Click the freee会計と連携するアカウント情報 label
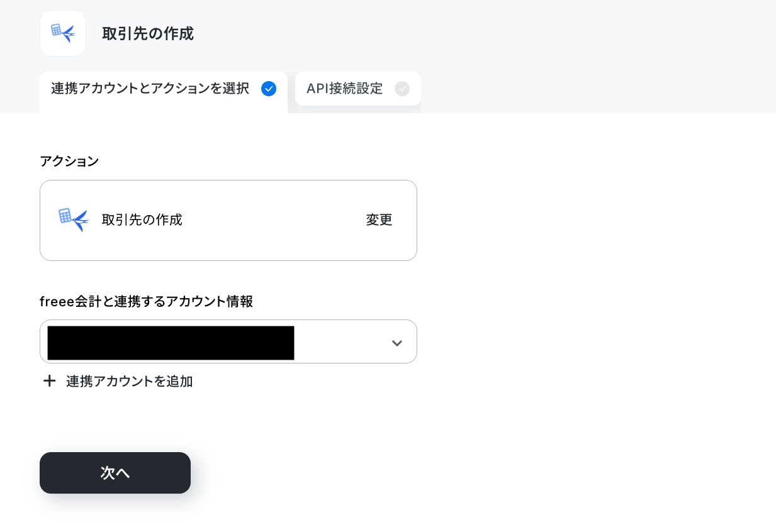 (x=147, y=301)
